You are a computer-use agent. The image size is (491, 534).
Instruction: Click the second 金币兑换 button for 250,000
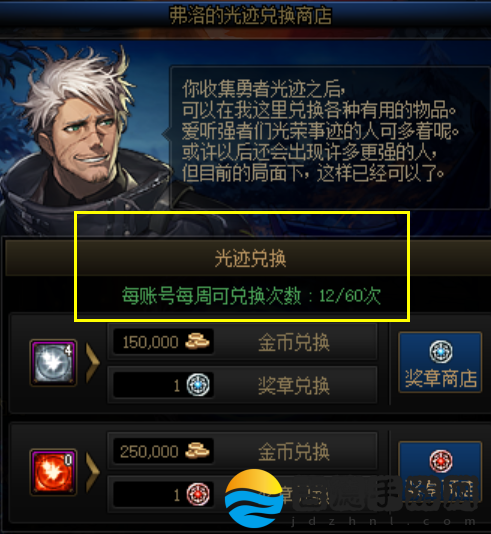(x=242, y=451)
